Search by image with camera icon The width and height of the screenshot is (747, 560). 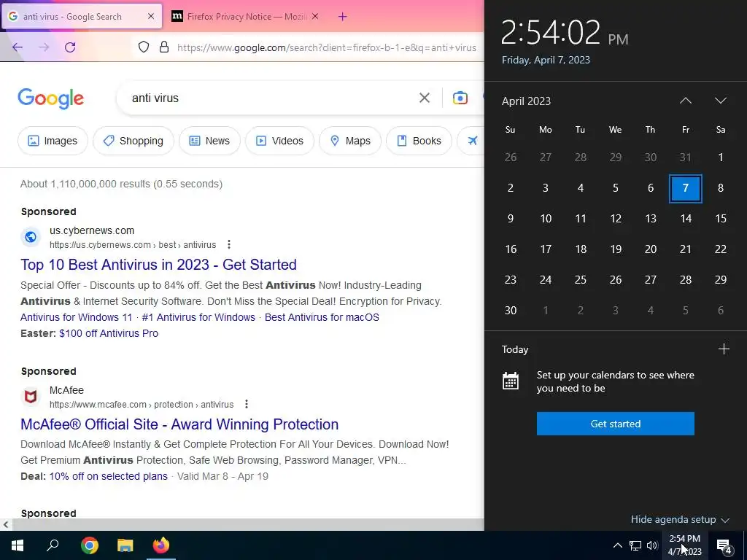460,98
